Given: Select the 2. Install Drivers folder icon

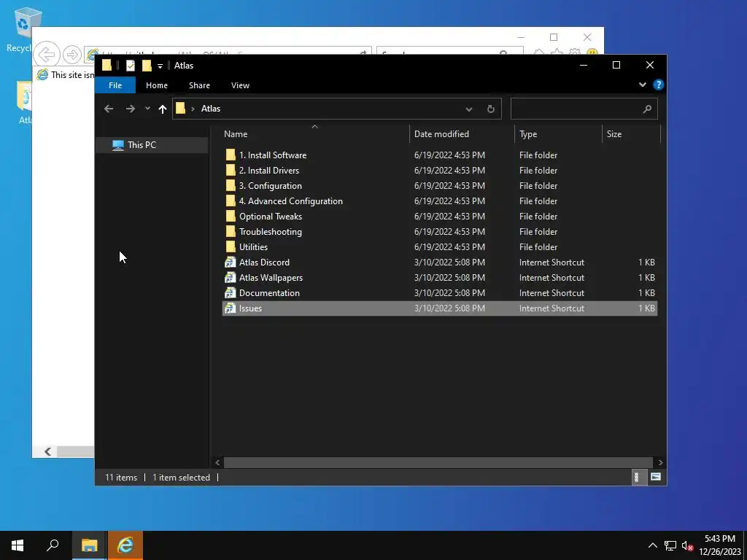Looking at the screenshot, I should point(231,170).
